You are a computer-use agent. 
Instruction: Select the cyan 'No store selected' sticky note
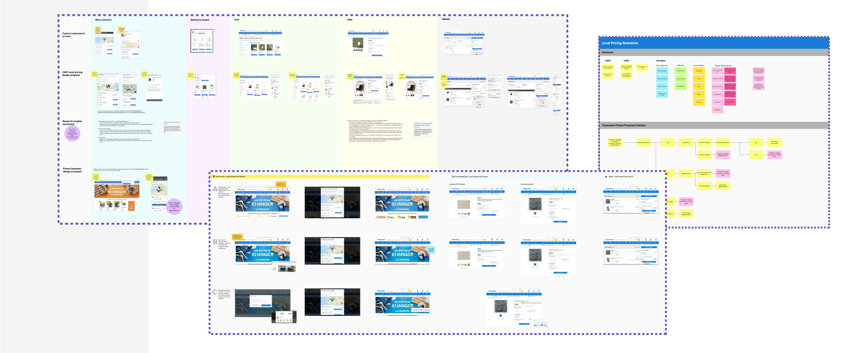[662, 71]
